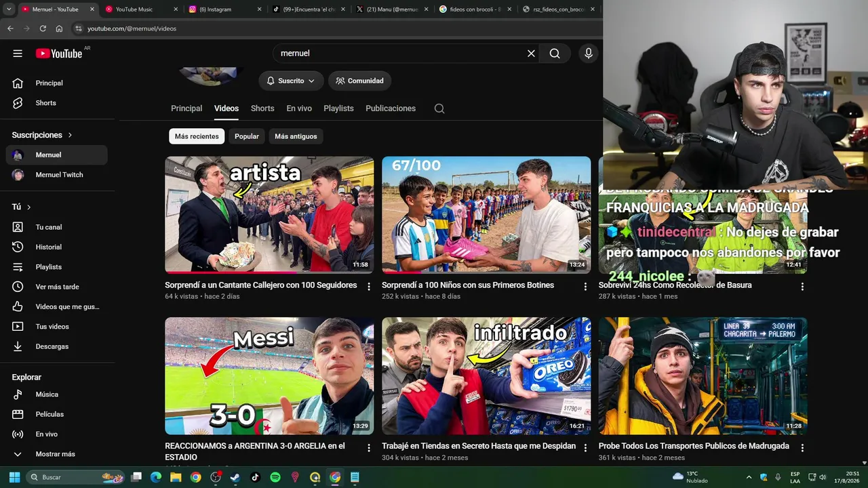Screen dimensions: 868x488
Task: View site information icon in address bar
Action: 78,28
